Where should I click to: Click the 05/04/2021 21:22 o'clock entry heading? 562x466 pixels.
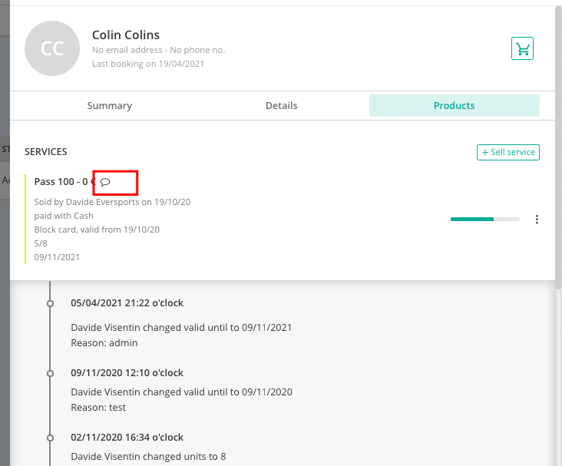pos(127,303)
